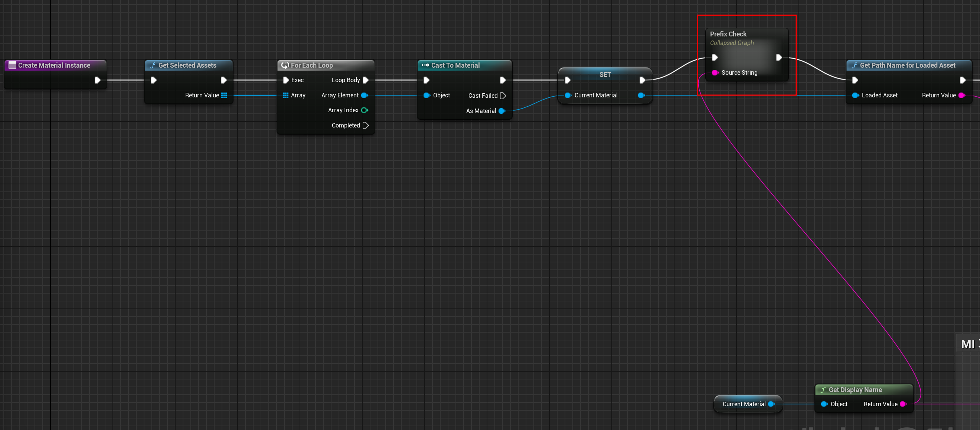The width and height of the screenshot is (980, 430).
Task: Click the Array Element output pin
Action: (x=365, y=95)
